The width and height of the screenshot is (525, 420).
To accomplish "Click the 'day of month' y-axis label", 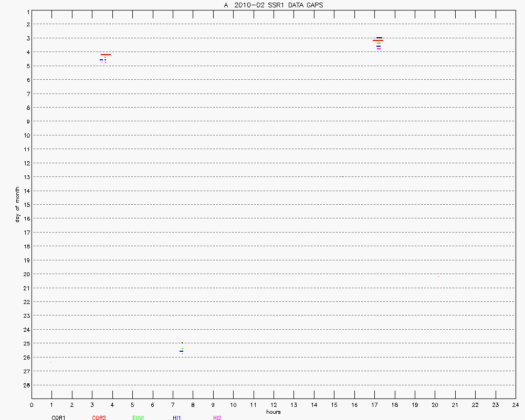I will click(17, 204).
